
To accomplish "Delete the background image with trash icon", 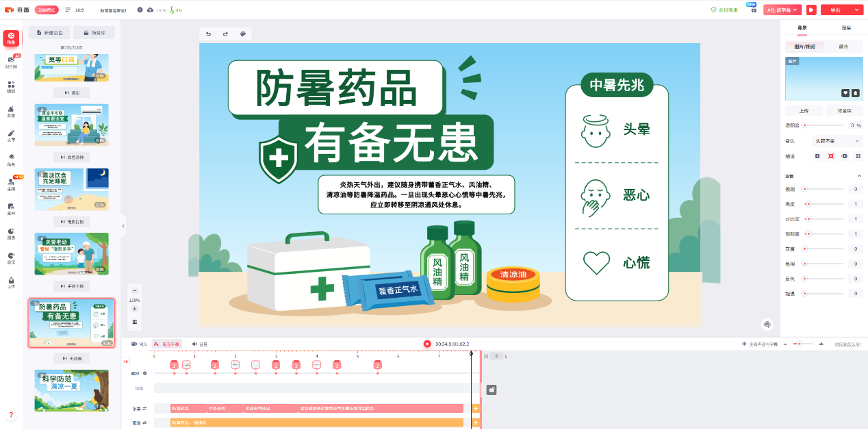I will click(855, 92).
